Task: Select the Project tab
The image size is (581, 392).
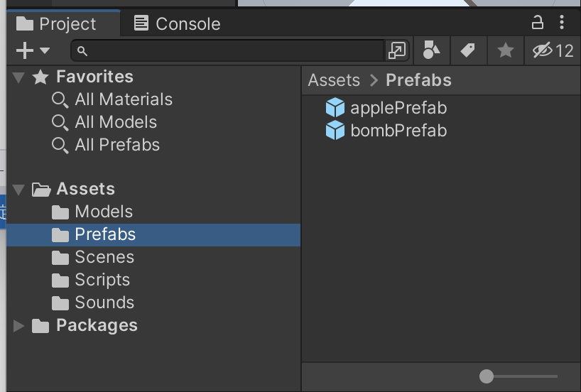Action: [56, 23]
